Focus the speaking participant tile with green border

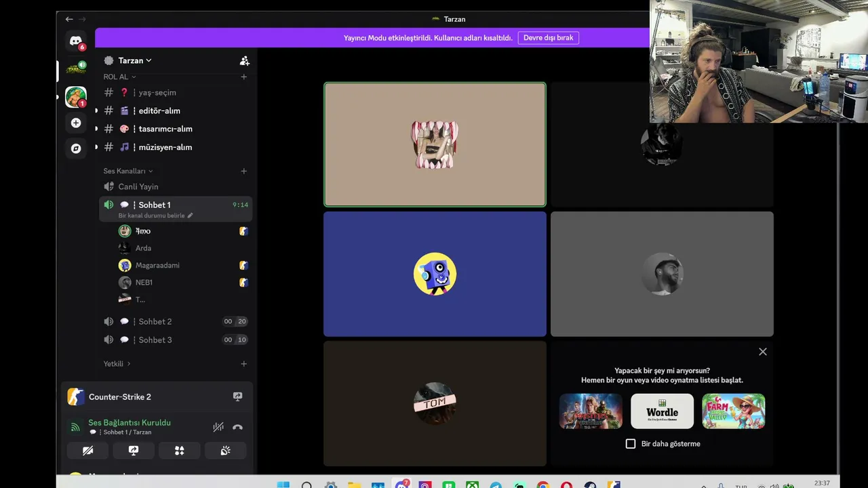435,144
